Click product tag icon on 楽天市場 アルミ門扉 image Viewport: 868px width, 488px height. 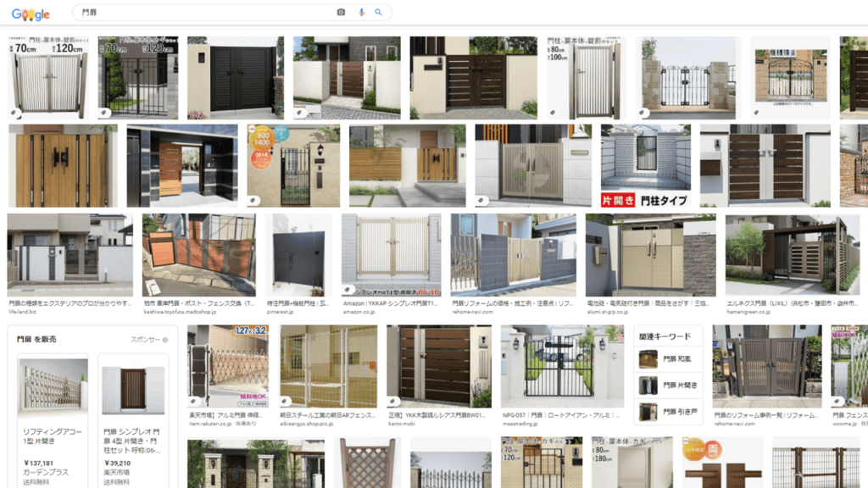click(195, 401)
